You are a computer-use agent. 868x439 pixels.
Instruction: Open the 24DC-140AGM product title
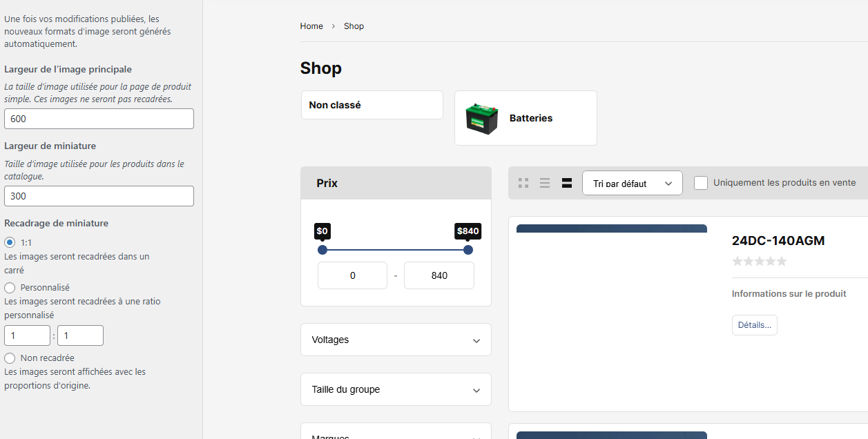[778, 241]
